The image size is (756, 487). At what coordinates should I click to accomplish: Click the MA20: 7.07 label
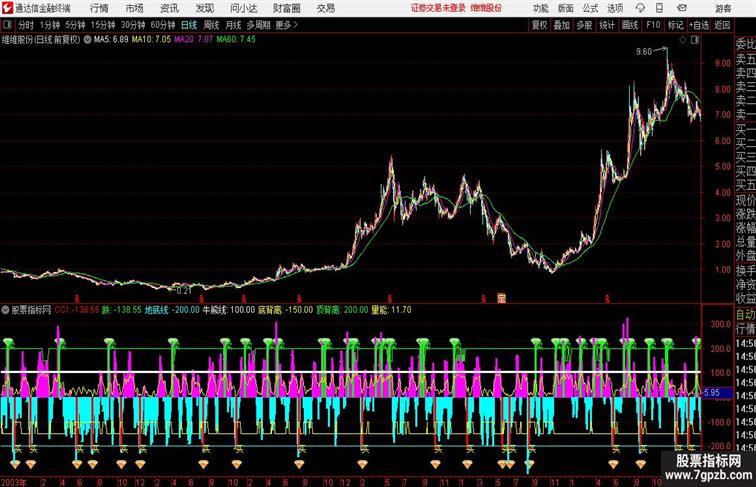(193, 40)
